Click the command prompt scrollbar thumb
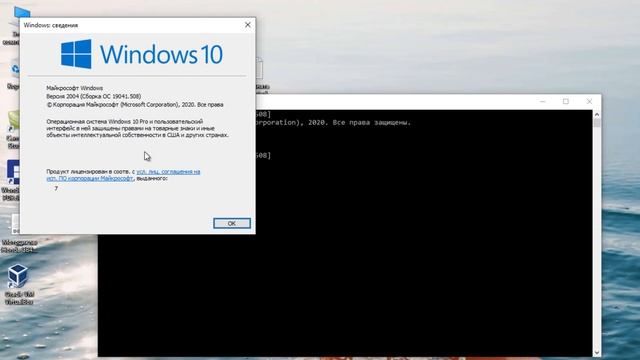 click(597, 123)
